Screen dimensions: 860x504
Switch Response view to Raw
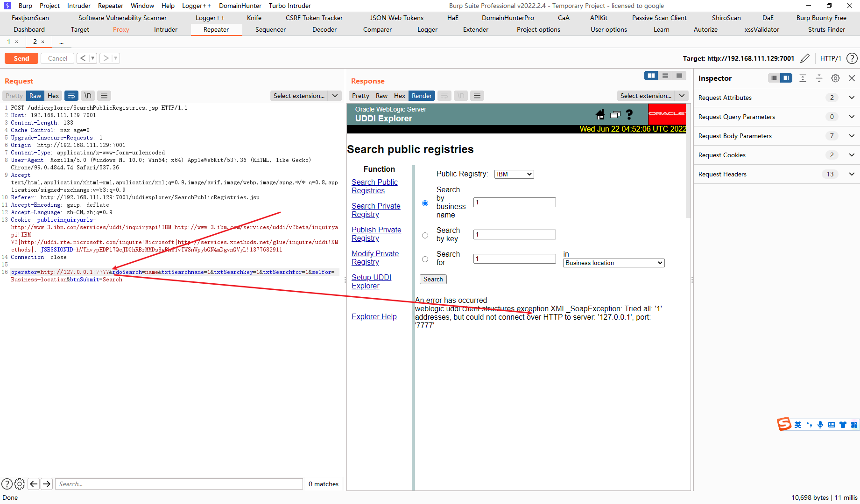381,96
